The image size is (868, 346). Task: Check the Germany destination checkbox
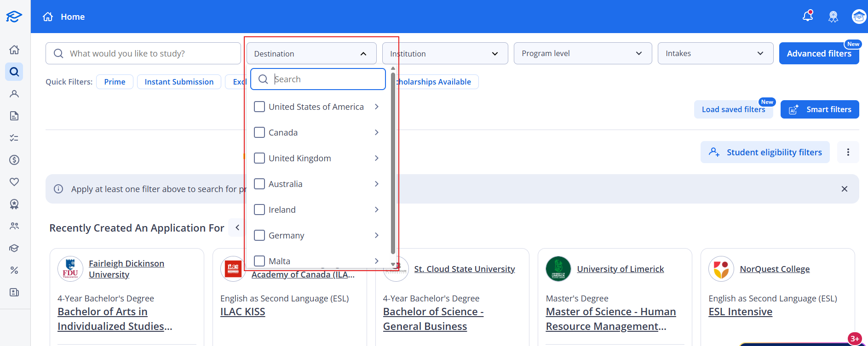point(259,235)
